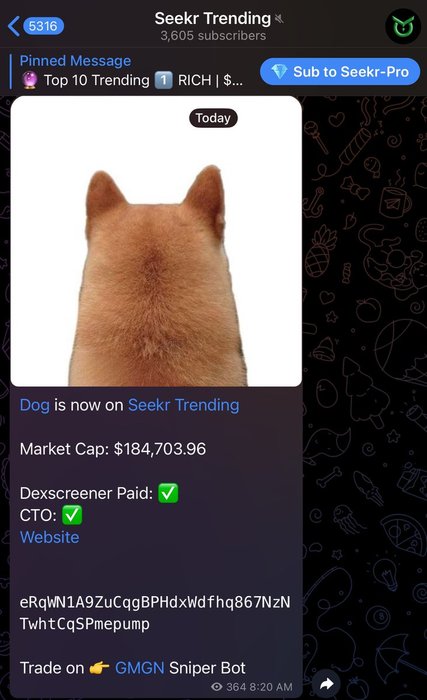
Task: Click the CTO green checkmark
Action: coord(72,515)
